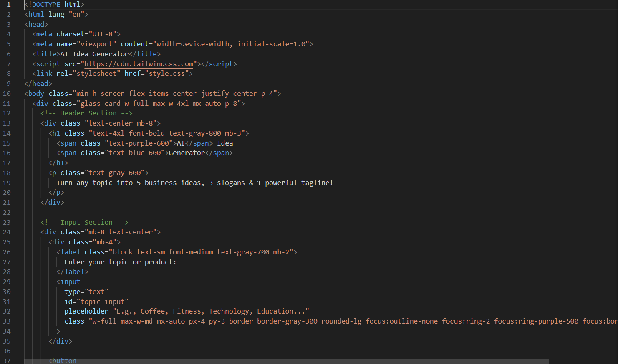Click the "Header Section" comment
618x364 pixels.
pos(86,113)
